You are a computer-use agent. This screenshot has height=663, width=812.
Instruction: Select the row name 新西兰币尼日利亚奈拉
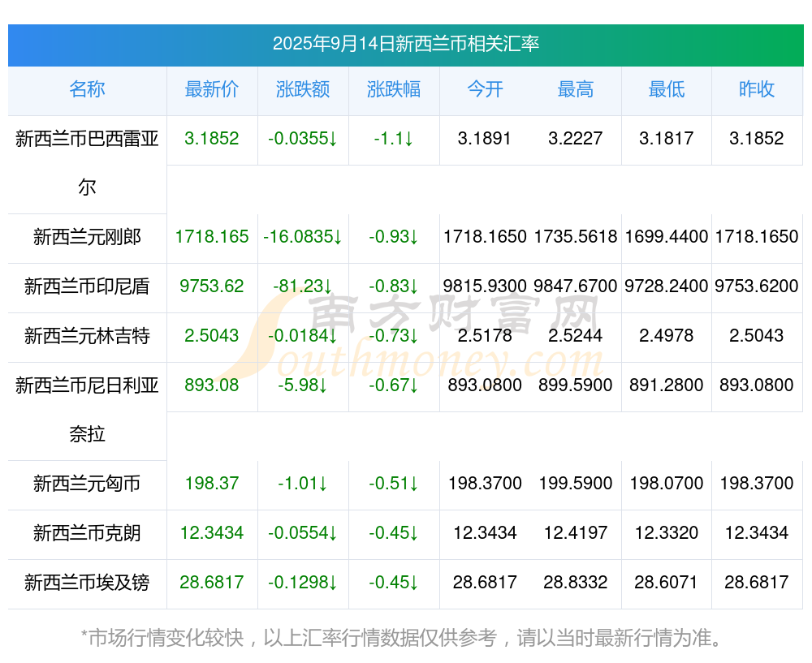click(87, 409)
